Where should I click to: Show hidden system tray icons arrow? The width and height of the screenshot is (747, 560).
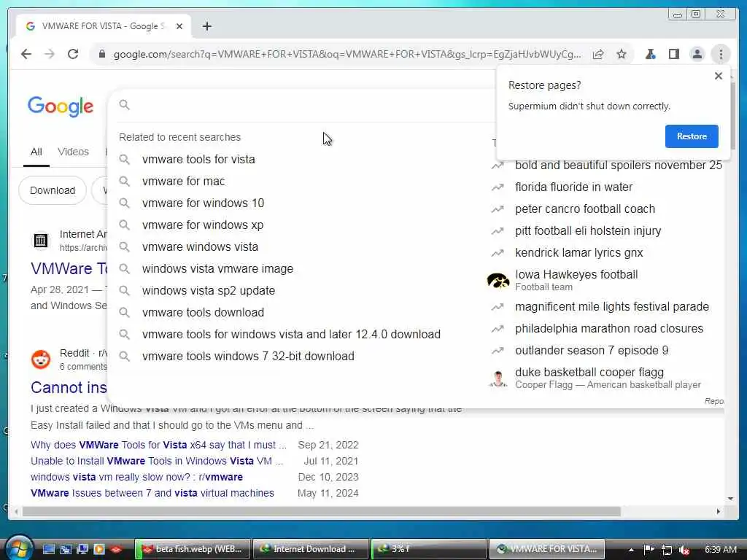pyautogui.click(x=631, y=550)
